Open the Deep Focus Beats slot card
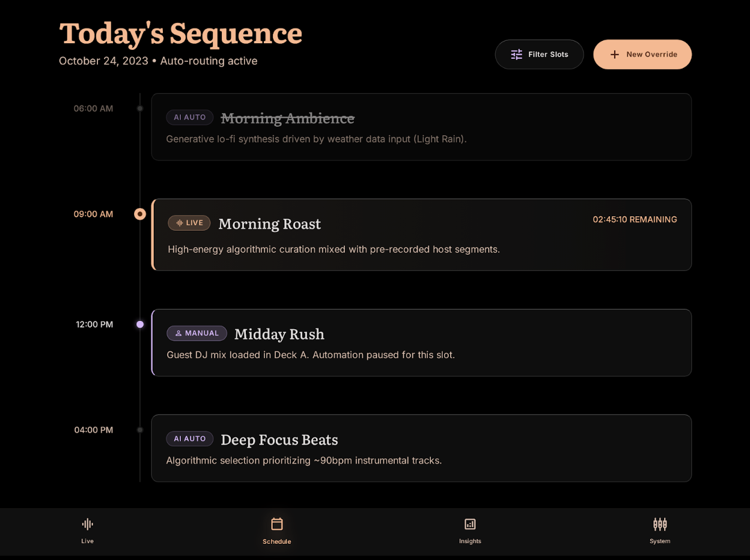The image size is (750, 560). click(x=421, y=448)
